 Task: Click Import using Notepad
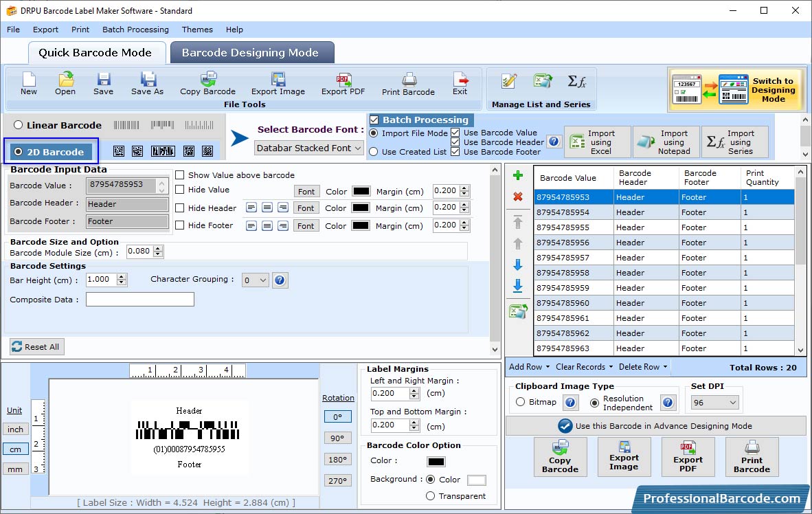coord(666,142)
